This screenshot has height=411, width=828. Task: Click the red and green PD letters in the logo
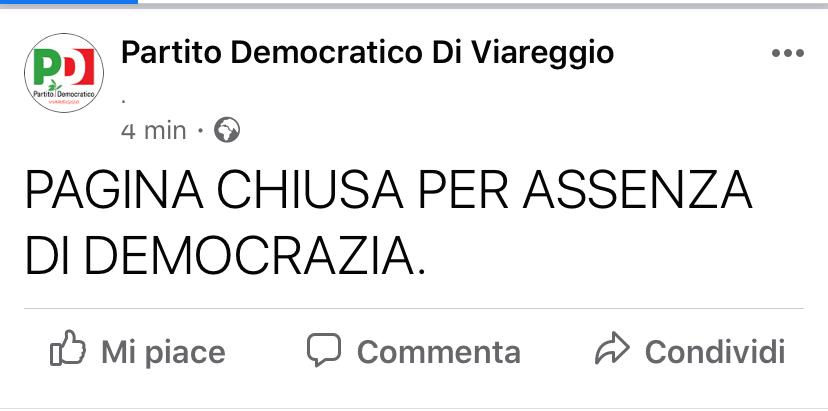tap(64, 66)
